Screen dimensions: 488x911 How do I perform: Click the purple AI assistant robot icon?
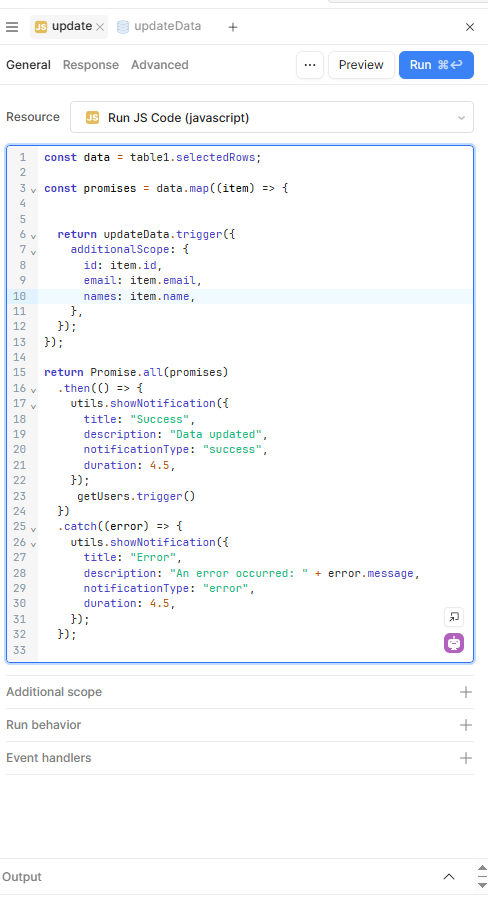[454, 643]
